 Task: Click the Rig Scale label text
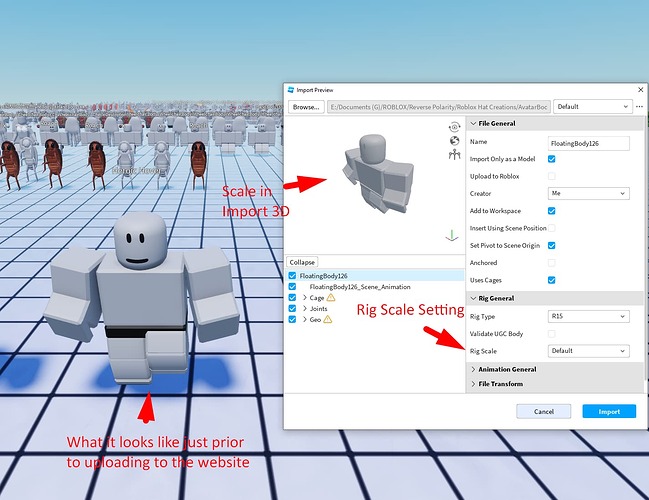pos(483,351)
